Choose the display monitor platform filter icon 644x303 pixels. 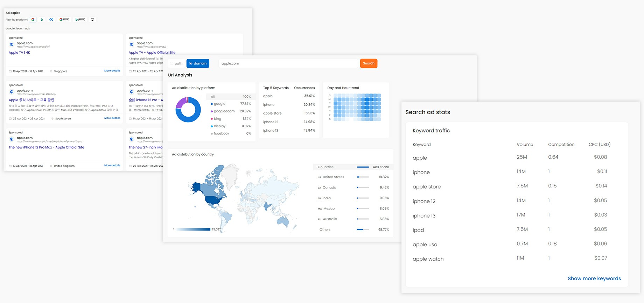[93, 20]
